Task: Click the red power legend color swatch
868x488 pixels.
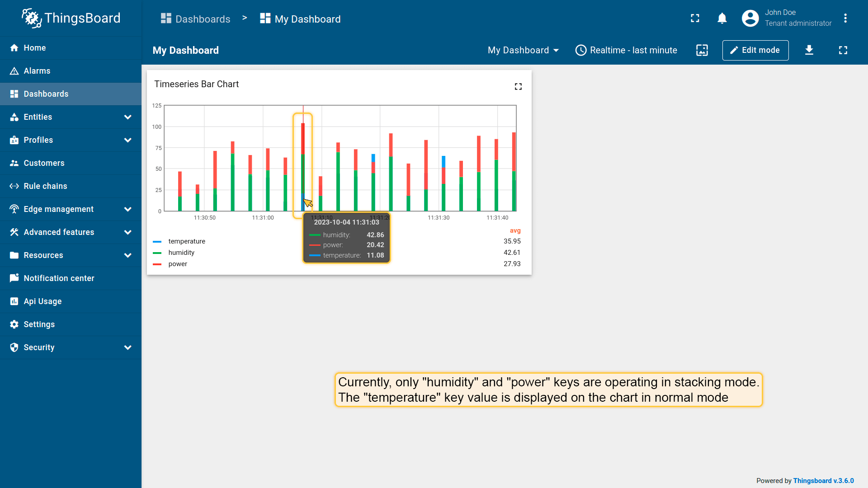Action: pos(157,264)
